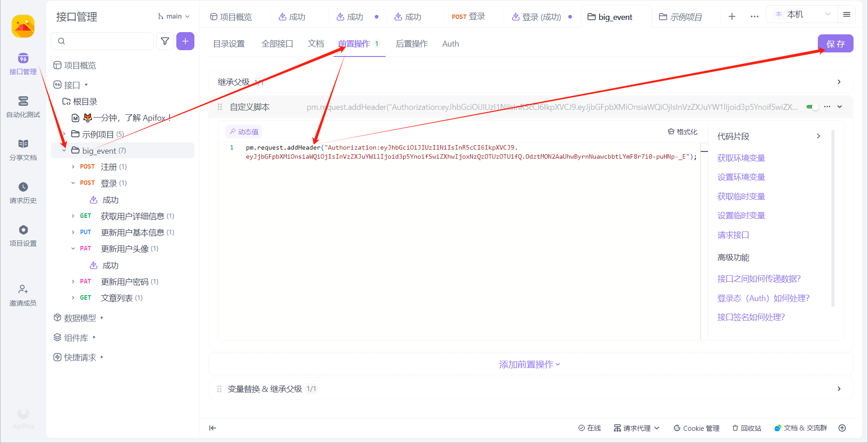868x443 pixels.
Task: Open the 邀请成员 sidebar entry
Action: click(23, 295)
